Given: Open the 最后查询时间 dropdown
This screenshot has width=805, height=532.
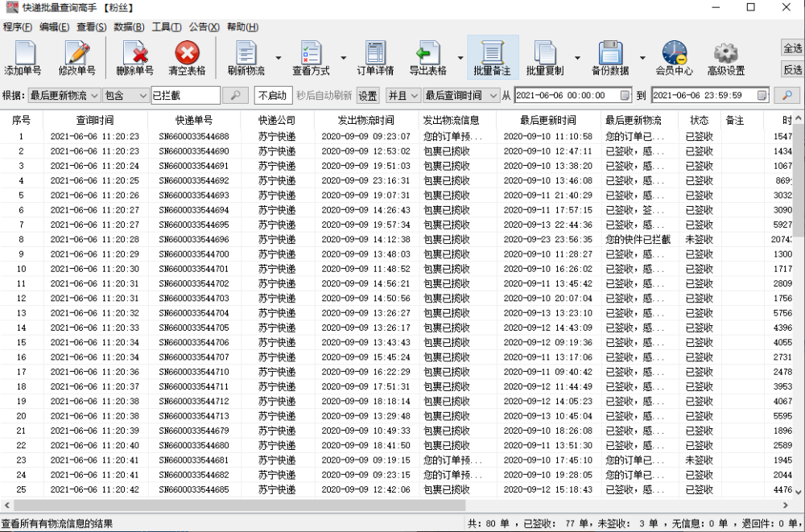Looking at the screenshot, I should pyautogui.click(x=461, y=96).
